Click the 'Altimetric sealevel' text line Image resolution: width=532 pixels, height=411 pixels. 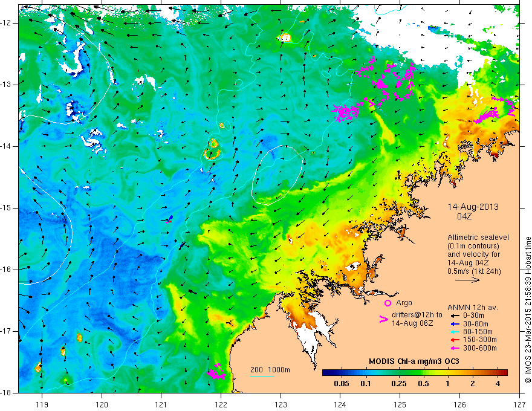pos(478,238)
